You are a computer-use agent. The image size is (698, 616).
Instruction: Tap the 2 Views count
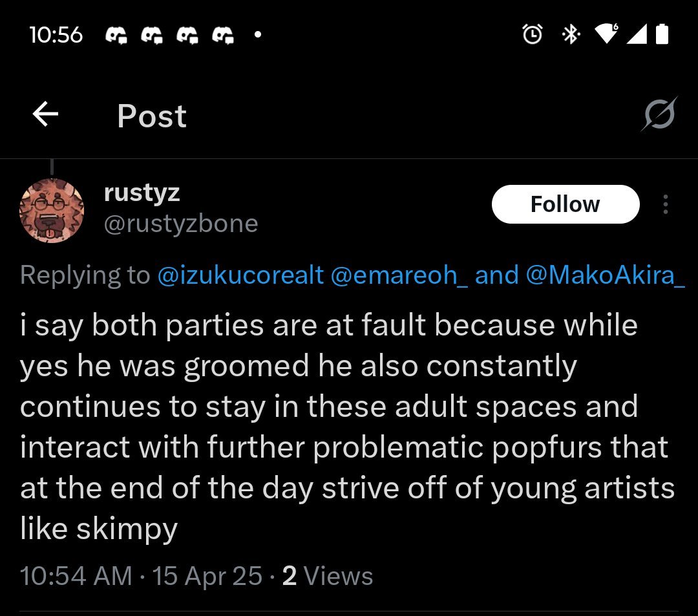click(328, 576)
